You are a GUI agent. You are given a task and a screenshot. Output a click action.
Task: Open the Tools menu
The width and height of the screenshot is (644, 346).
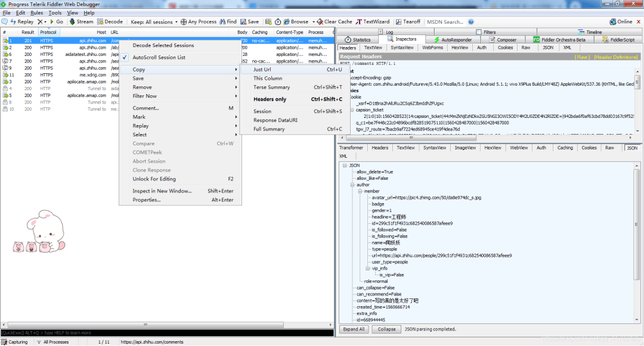(x=55, y=13)
